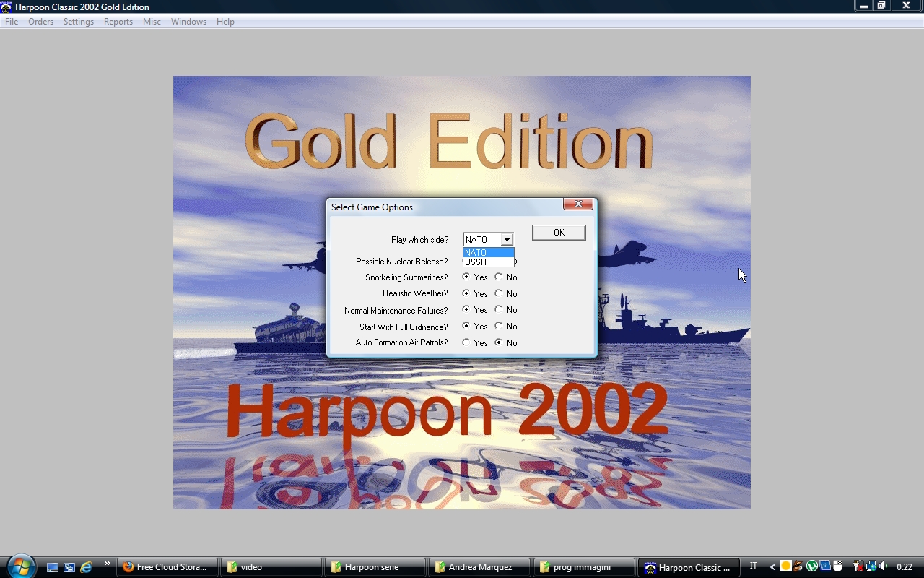Click OK in Select Game Options

(x=559, y=232)
